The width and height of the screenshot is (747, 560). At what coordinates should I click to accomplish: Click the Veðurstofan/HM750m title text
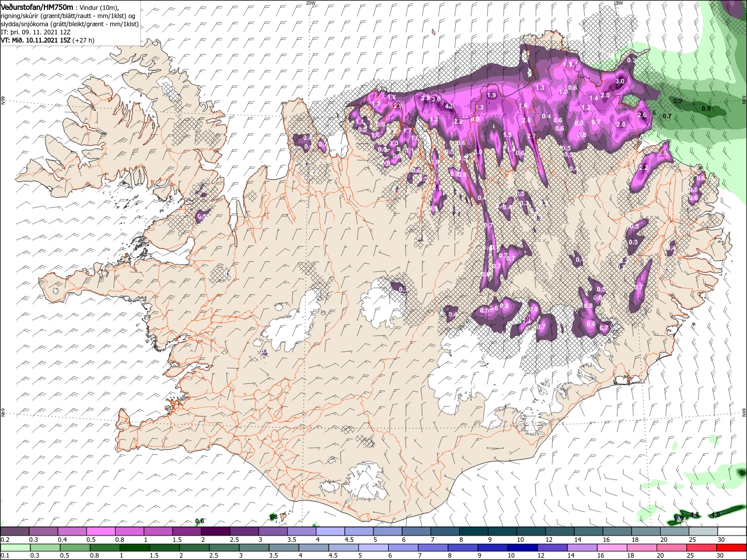coord(36,6)
